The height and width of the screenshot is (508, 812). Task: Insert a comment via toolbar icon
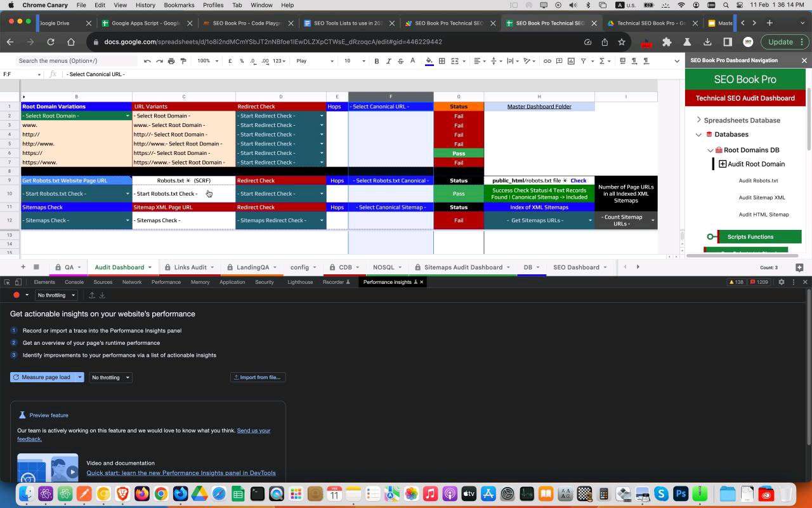pyautogui.click(x=559, y=61)
